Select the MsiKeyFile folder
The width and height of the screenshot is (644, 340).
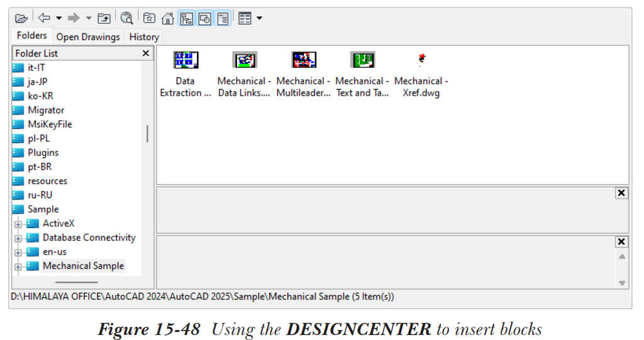[50, 124]
